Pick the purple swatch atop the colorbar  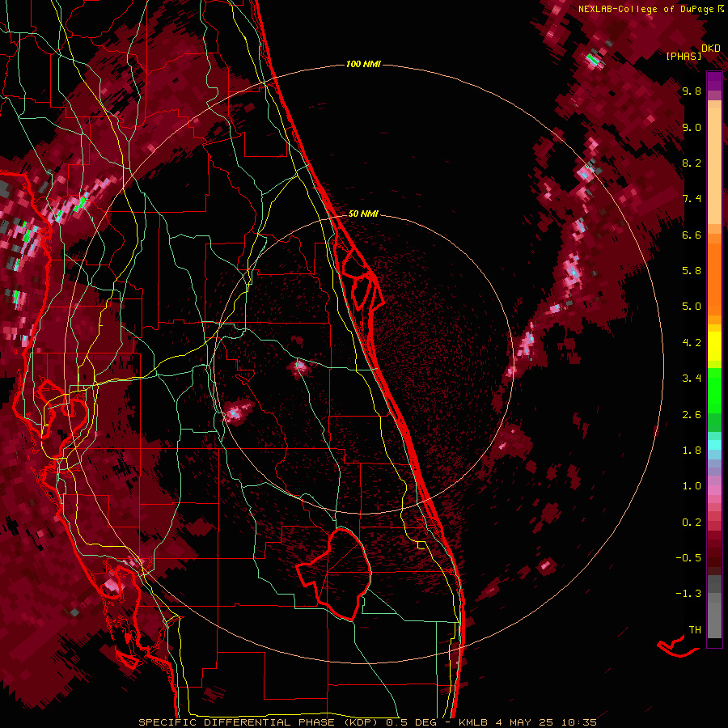tap(714, 81)
